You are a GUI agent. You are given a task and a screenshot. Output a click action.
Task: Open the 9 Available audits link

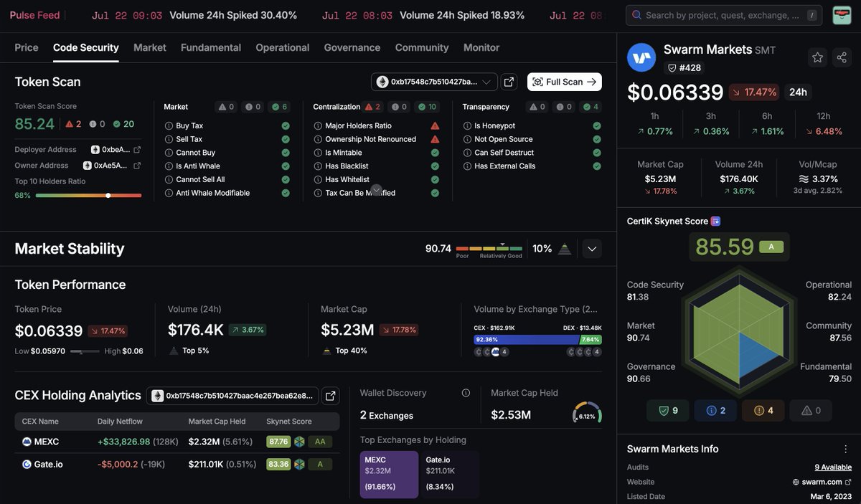[x=833, y=467]
